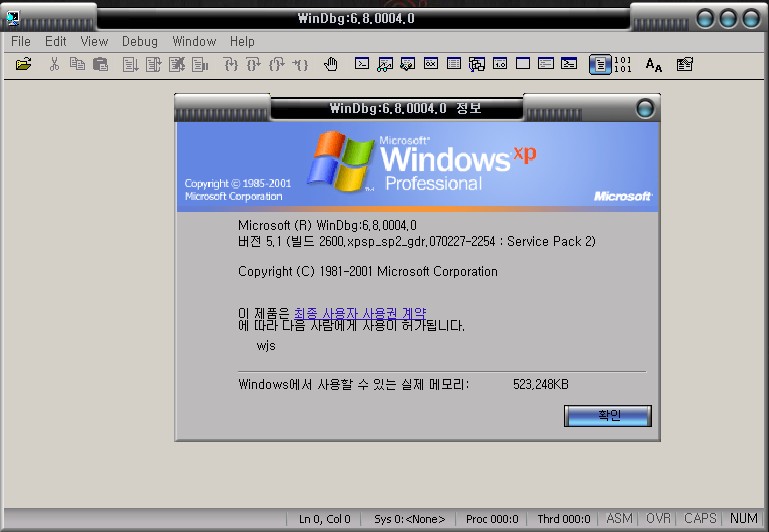Click the Ln 0, Col 0 status entry

point(325,519)
